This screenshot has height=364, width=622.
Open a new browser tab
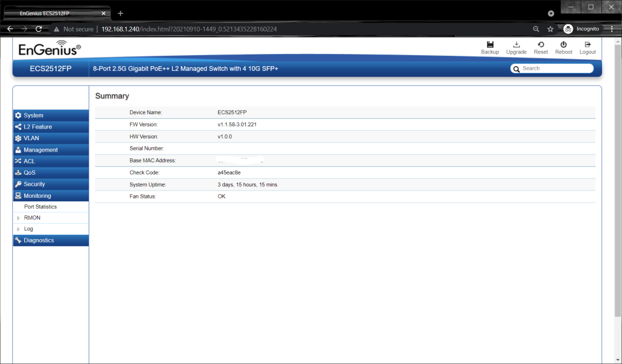pyautogui.click(x=121, y=13)
